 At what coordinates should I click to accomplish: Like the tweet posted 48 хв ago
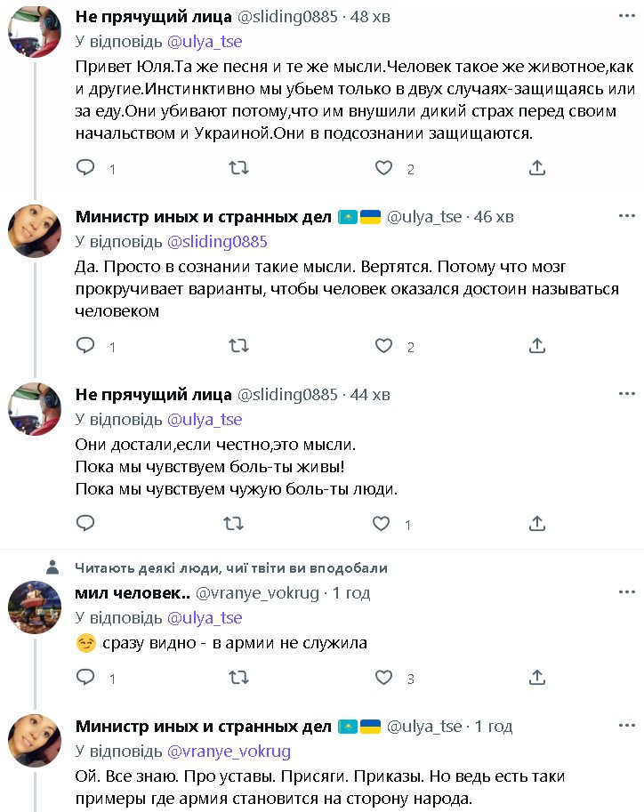pyautogui.click(x=383, y=167)
